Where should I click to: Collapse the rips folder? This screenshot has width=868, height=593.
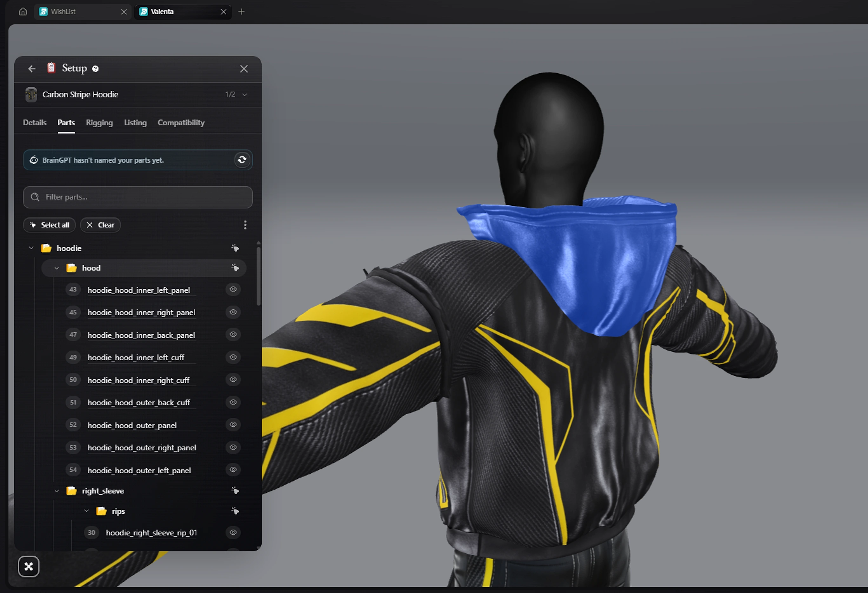click(87, 511)
